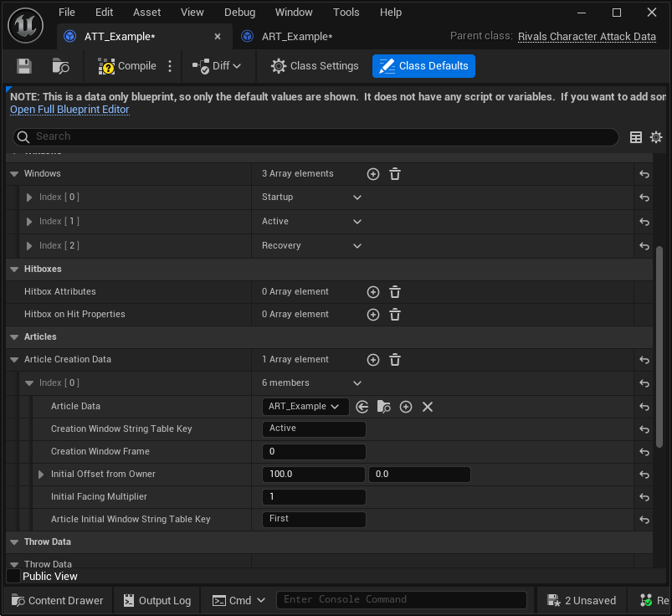Screen dimensions: 672x616
Task: Open the Active element options dropdown
Action: tap(357, 222)
